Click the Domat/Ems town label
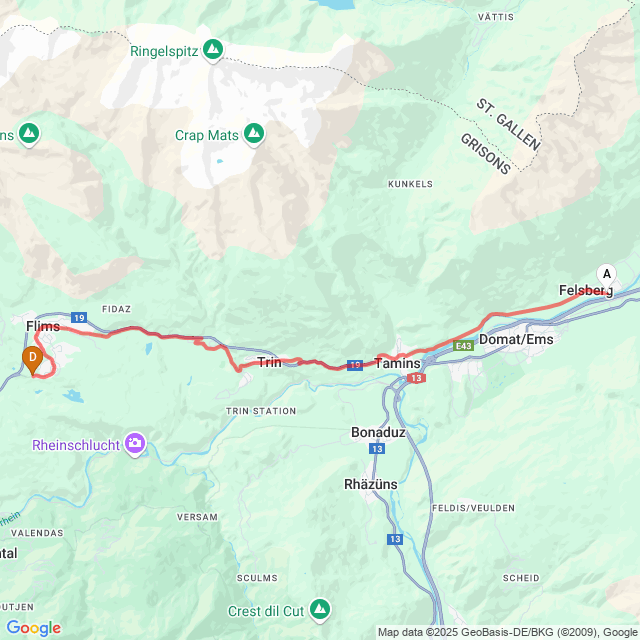640x640 pixels. coord(516,339)
